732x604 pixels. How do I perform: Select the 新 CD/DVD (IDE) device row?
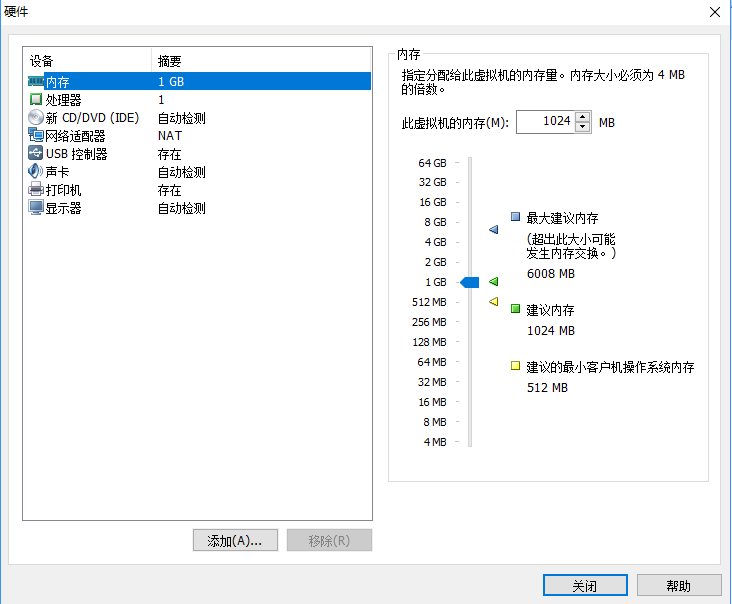(199, 118)
